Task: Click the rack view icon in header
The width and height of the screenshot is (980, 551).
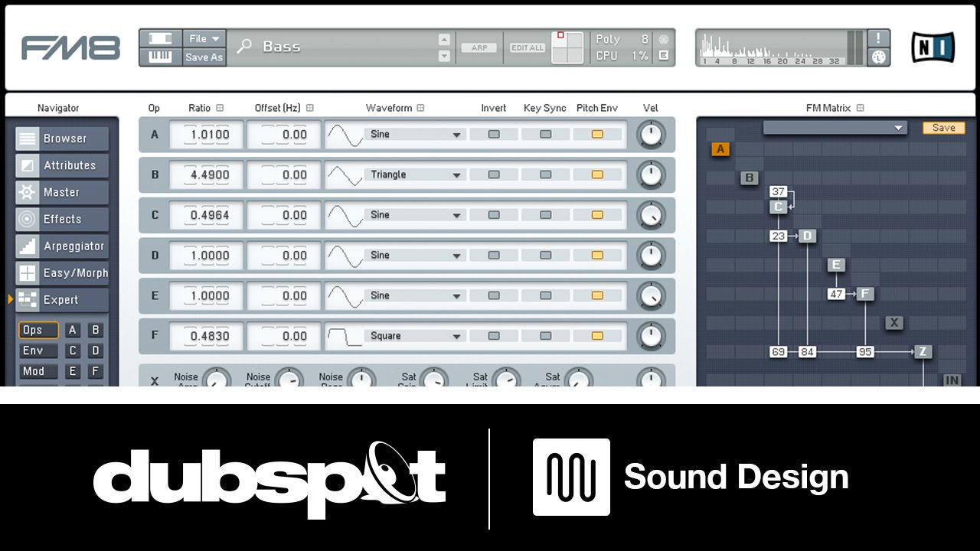Action: pyautogui.click(x=161, y=38)
